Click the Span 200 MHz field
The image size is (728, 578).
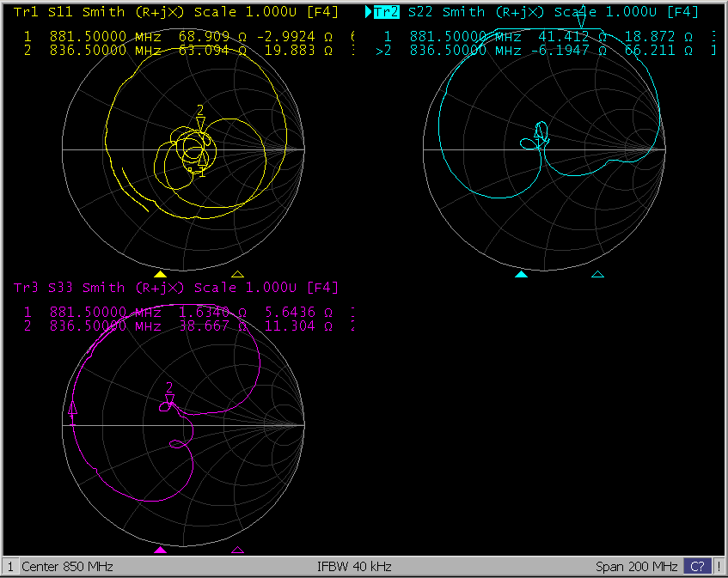coord(636,567)
